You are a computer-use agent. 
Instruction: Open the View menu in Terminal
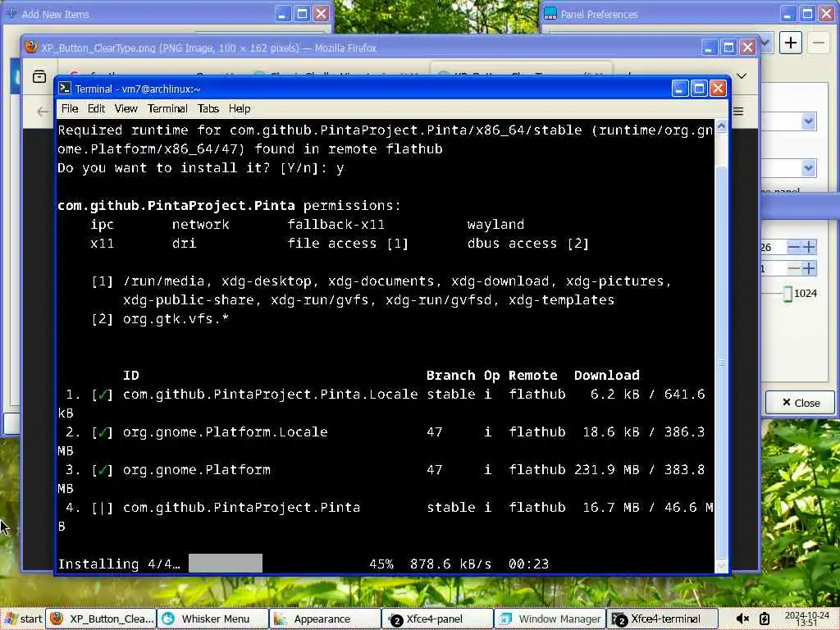126,109
